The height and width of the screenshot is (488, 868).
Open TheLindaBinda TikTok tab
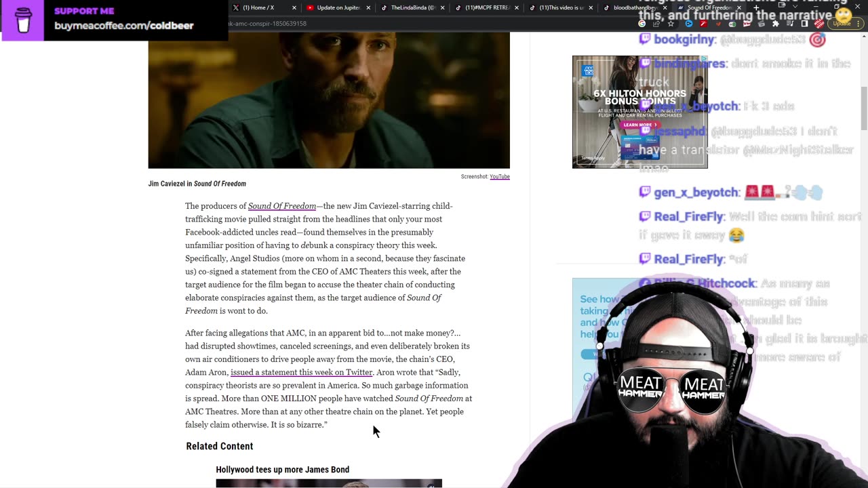point(412,7)
